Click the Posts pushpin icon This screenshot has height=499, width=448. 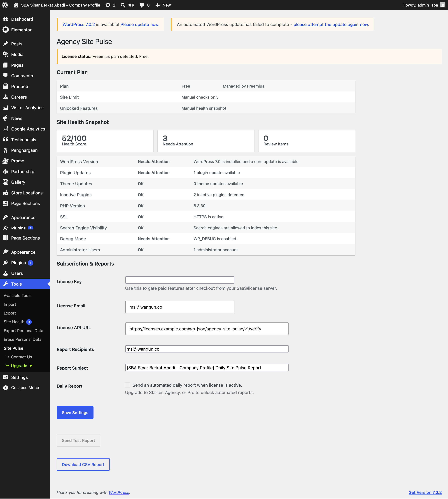click(x=5, y=44)
